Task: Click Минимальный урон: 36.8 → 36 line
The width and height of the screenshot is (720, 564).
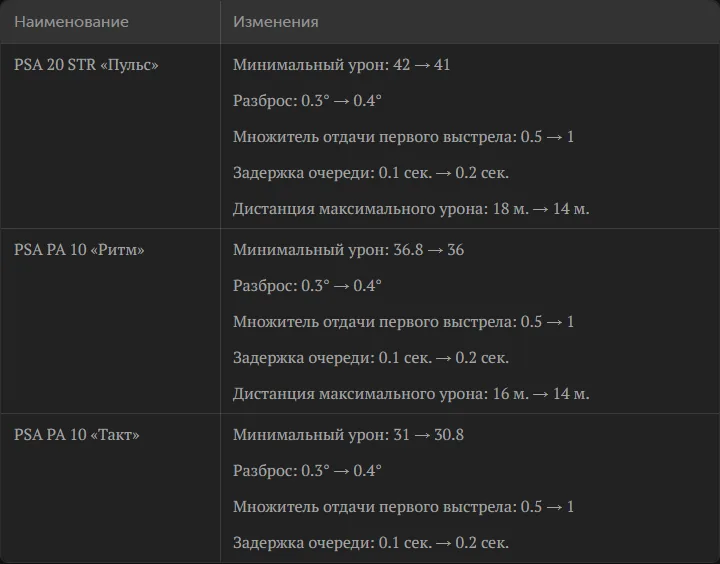Action: pos(349,250)
